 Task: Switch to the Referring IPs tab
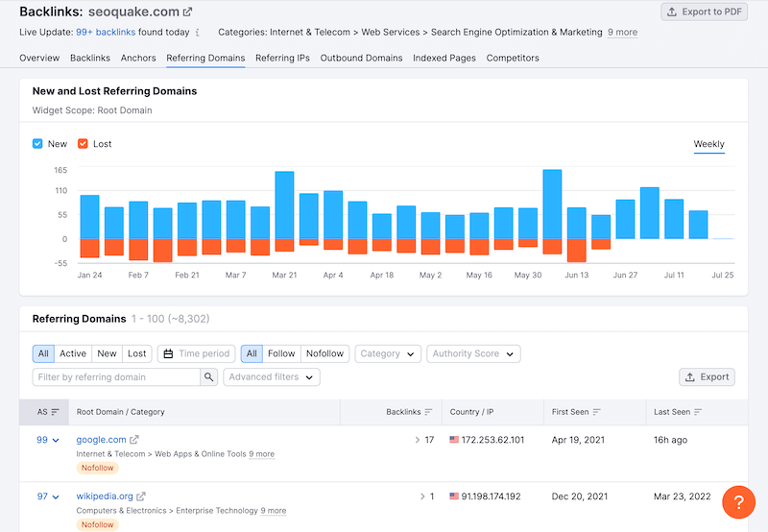pos(282,58)
